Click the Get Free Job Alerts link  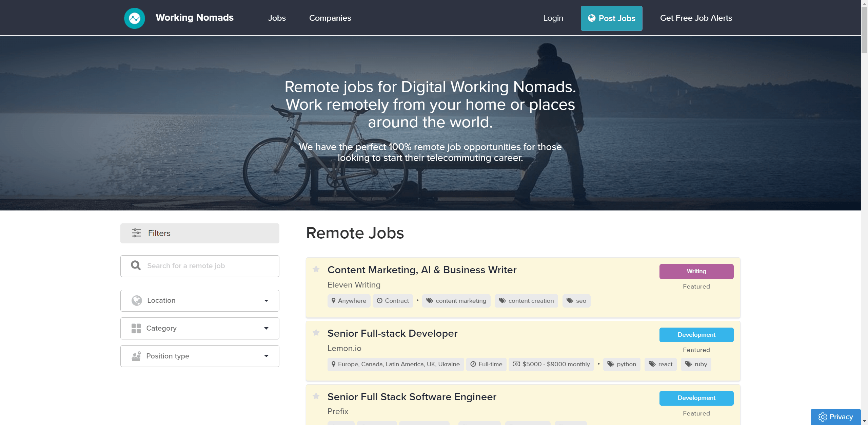tap(696, 18)
